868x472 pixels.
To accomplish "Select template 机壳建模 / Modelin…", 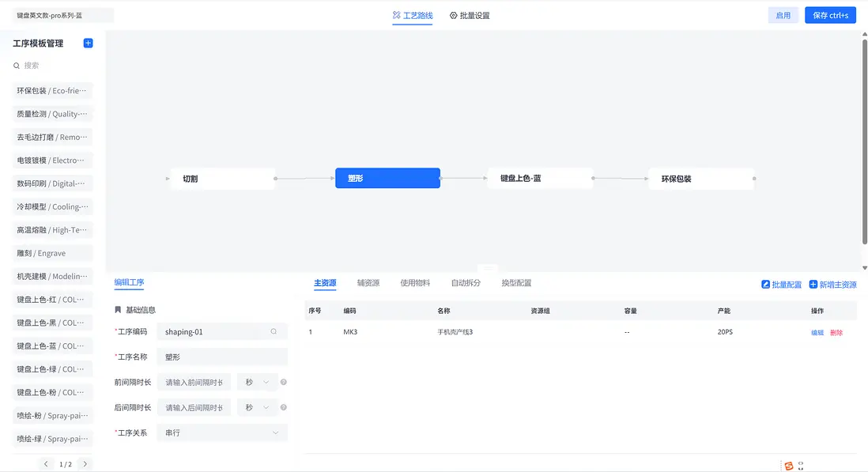I will pyautogui.click(x=53, y=277).
